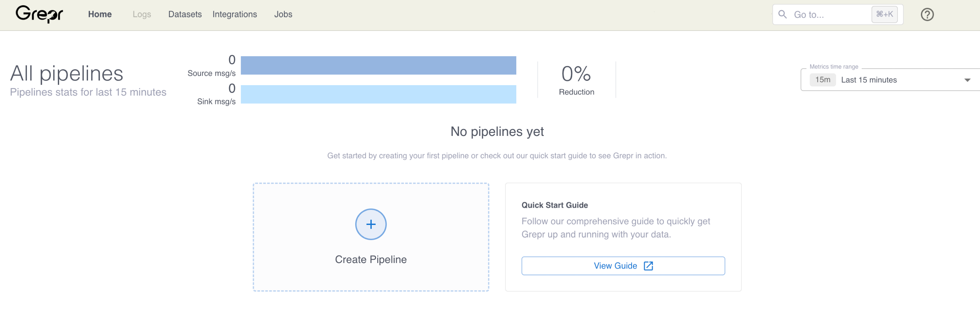Click 'Pipelines stats for last 15 minutes' text
980x314 pixels.
(88, 92)
